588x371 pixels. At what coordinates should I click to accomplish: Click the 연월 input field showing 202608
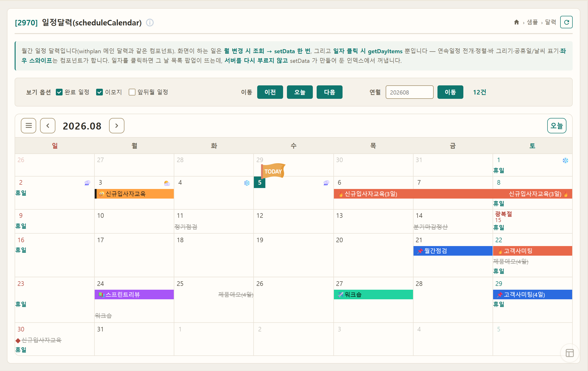point(409,92)
